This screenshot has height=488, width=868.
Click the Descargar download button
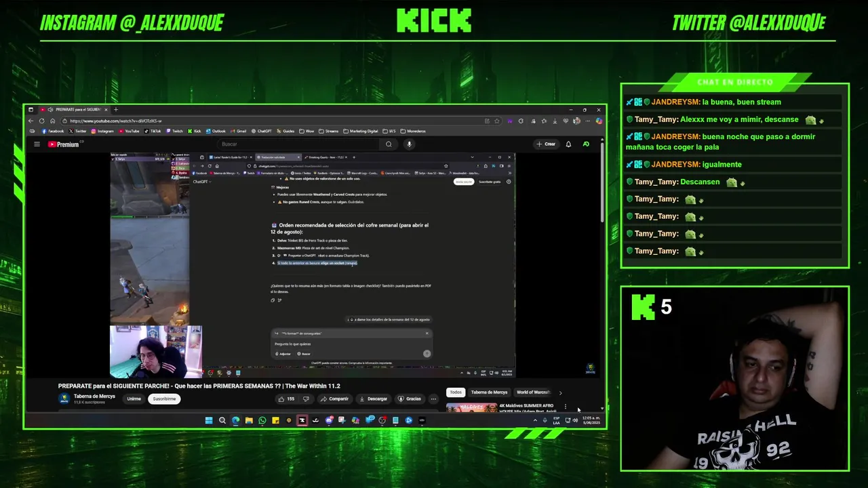pyautogui.click(x=374, y=399)
